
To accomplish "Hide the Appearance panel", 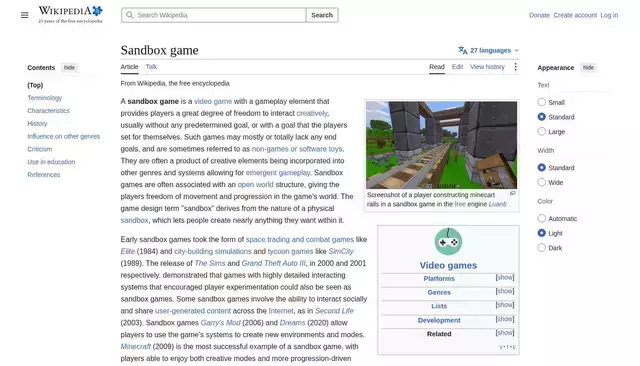I will click(588, 68).
